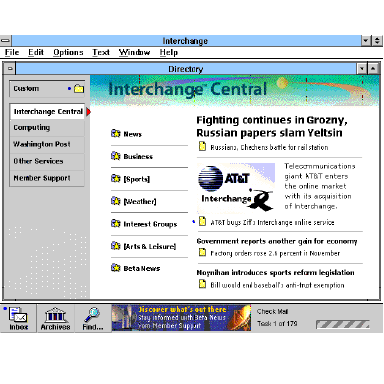Click the Discover what's out there banner
Image resolution: width=384 pixels, height=384 pixels.
coord(181,318)
